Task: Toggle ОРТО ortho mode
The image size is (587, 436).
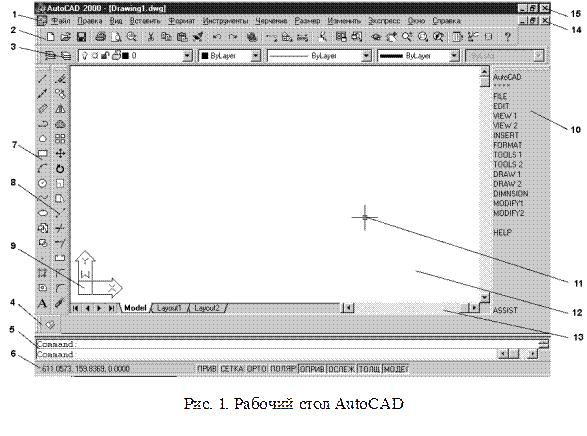Action: (x=256, y=369)
